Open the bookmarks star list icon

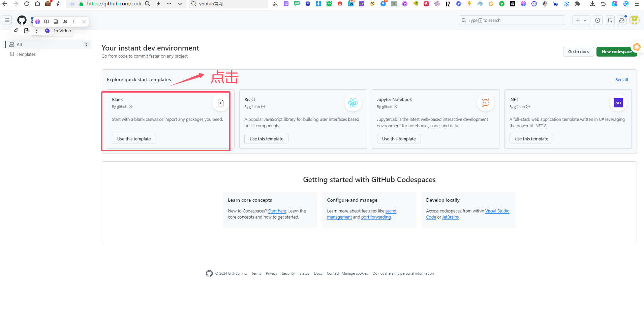point(59,4)
